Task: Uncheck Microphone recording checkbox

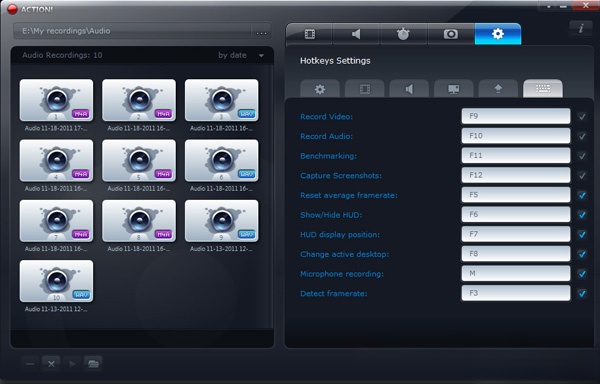Action: 582,274
